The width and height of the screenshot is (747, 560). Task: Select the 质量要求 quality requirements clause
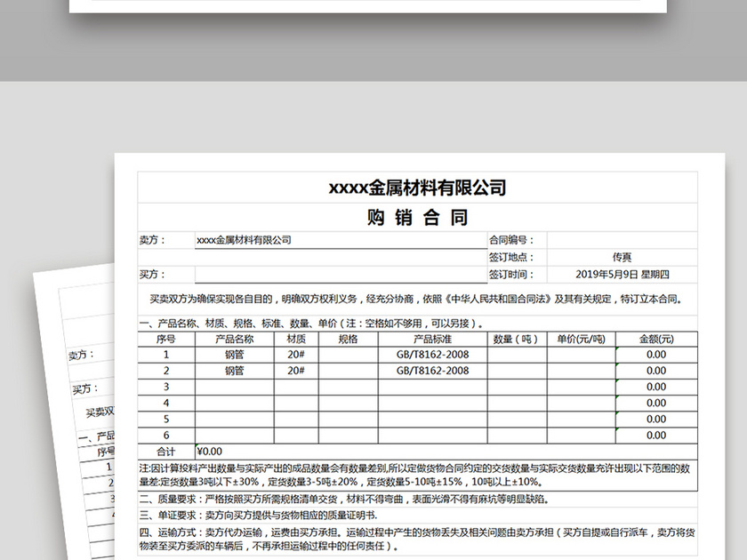356,499
